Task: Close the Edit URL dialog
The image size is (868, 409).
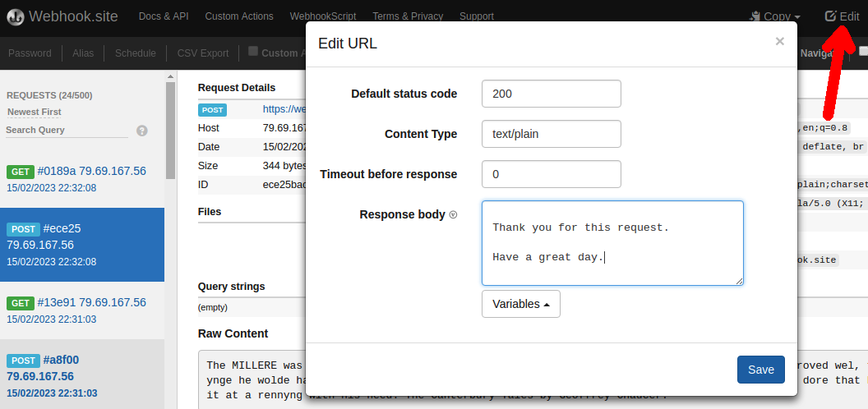Action: point(779,41)
